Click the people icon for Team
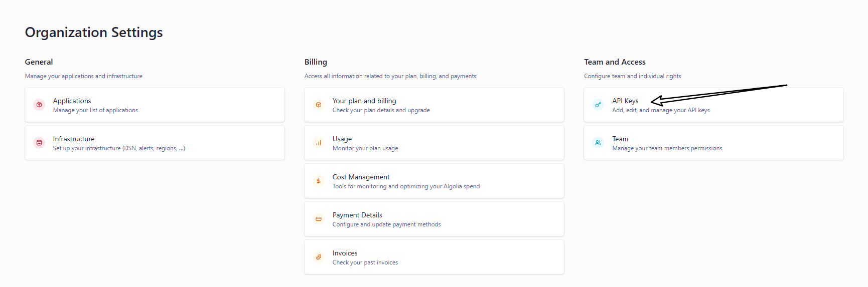 pyautogui.click(x=598, y=143)
